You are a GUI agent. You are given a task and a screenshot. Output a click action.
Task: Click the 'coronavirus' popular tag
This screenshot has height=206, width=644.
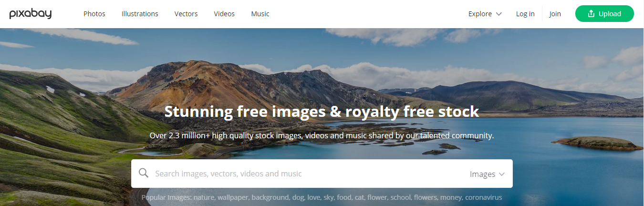tap(483, 197)
